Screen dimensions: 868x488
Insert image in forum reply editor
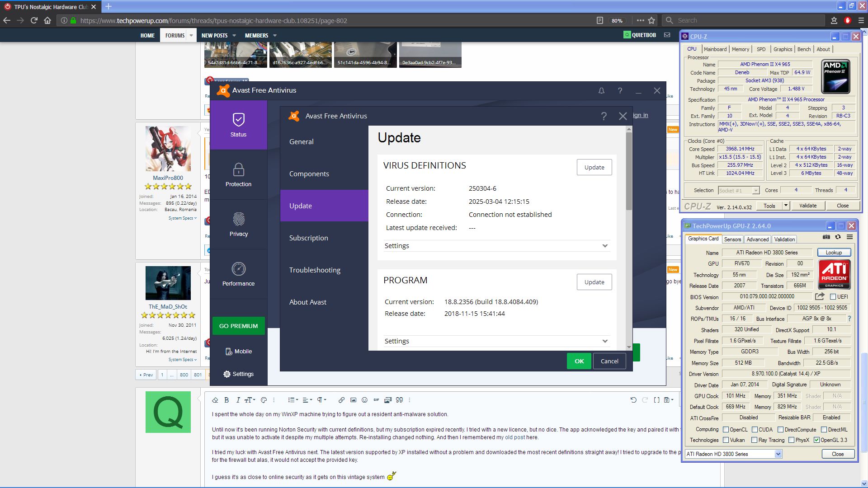pos(353,400)
